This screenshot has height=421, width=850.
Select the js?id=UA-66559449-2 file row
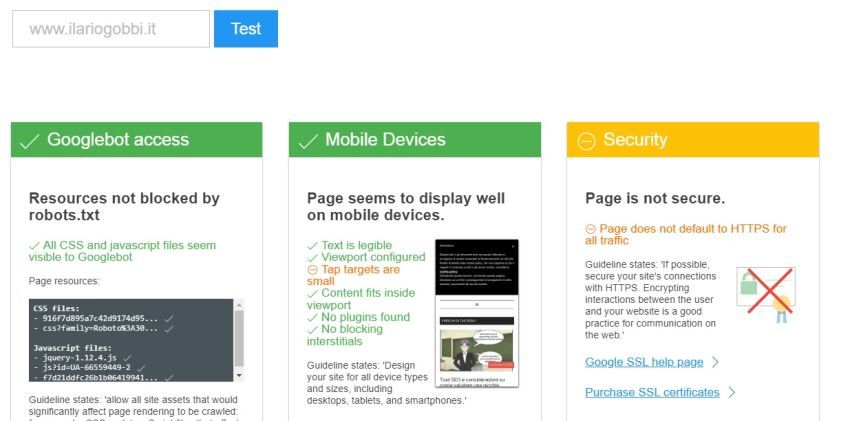point(89,367)
